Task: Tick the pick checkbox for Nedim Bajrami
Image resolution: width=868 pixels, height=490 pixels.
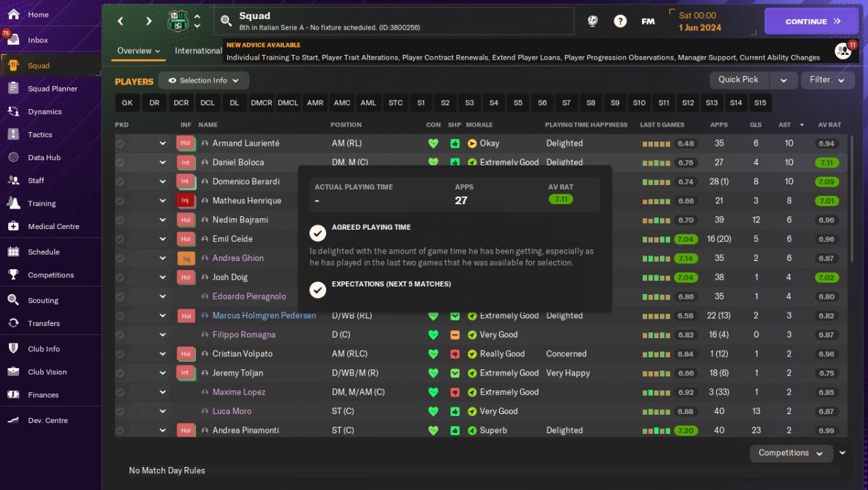Action: click(x=120, y=220)
